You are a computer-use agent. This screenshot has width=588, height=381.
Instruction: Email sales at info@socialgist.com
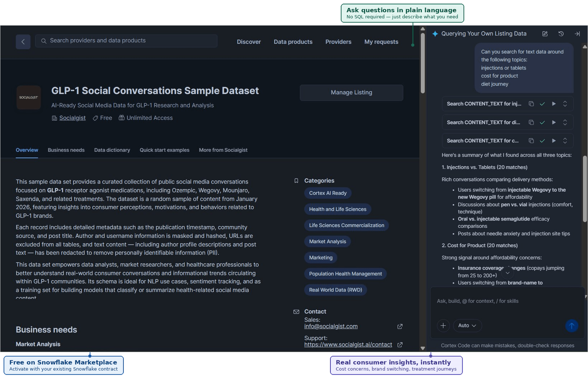331,326
